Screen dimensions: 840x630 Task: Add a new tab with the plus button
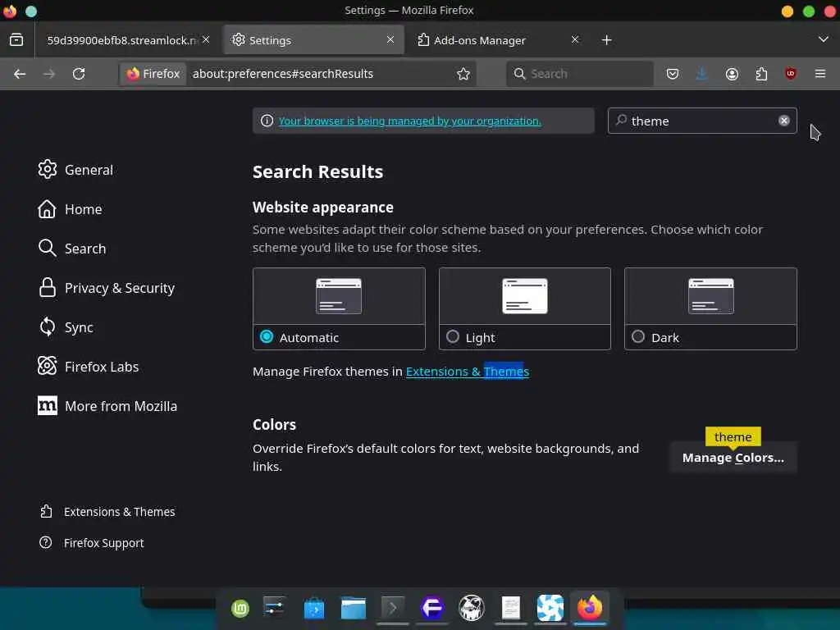(x=606, y=40)
